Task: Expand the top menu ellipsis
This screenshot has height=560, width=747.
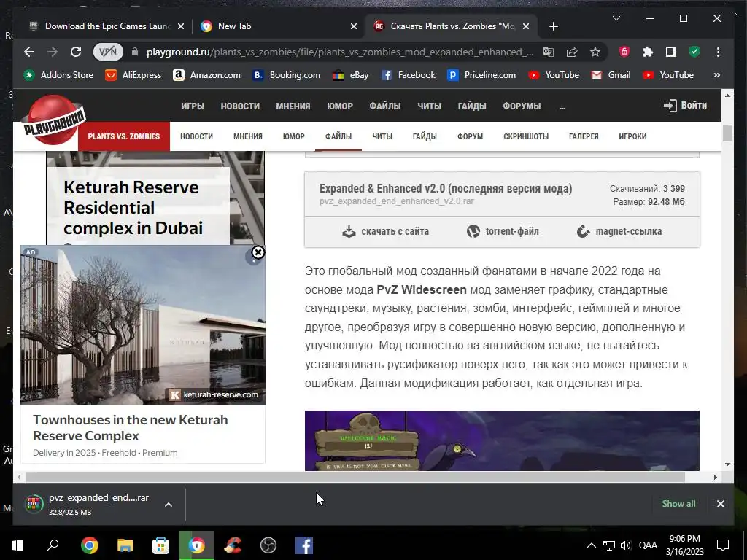Action: click(562, 106)
